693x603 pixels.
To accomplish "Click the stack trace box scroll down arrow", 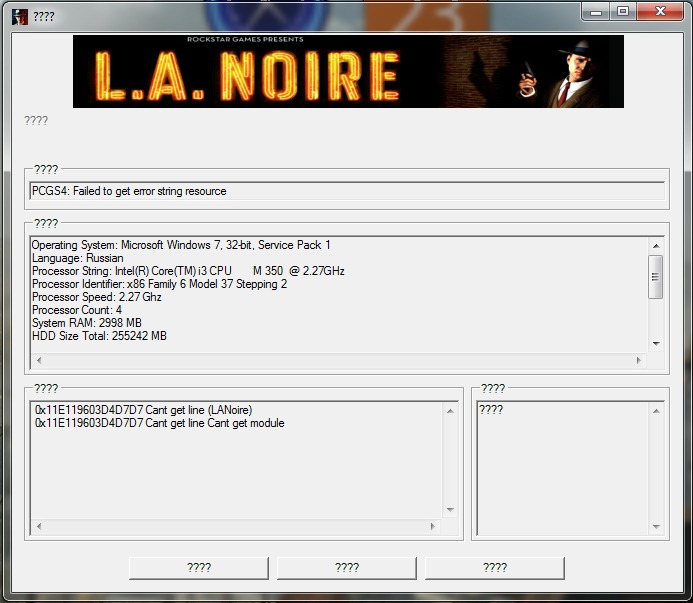I will click(450, 510).
